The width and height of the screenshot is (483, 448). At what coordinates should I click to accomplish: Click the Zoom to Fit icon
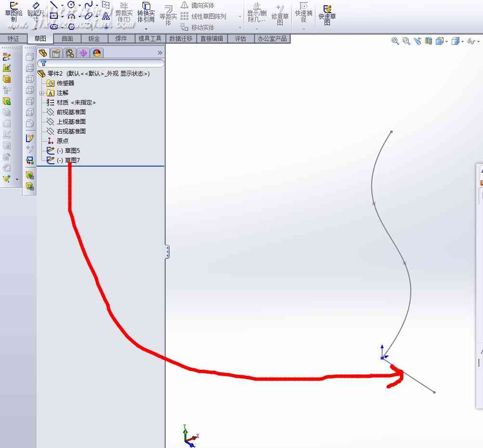point(395,40)
